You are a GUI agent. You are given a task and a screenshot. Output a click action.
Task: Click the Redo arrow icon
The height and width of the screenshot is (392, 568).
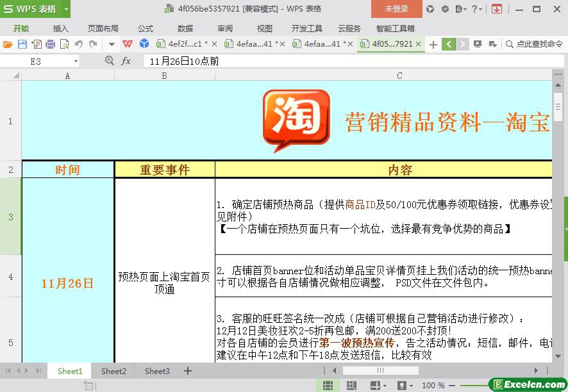93,44
